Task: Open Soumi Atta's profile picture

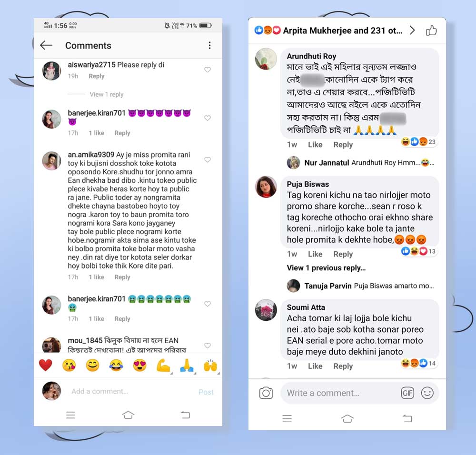Action: pos(266,310)
